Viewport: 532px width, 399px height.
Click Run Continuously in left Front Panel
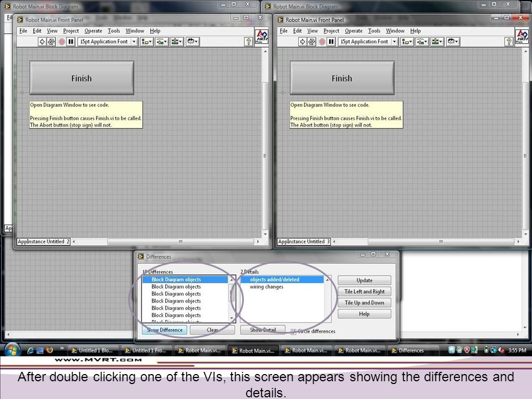[51, 42]
